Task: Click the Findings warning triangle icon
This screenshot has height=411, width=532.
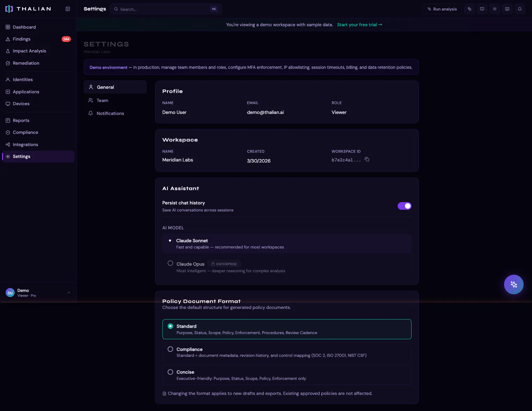Action: click(x=8, y=39)
